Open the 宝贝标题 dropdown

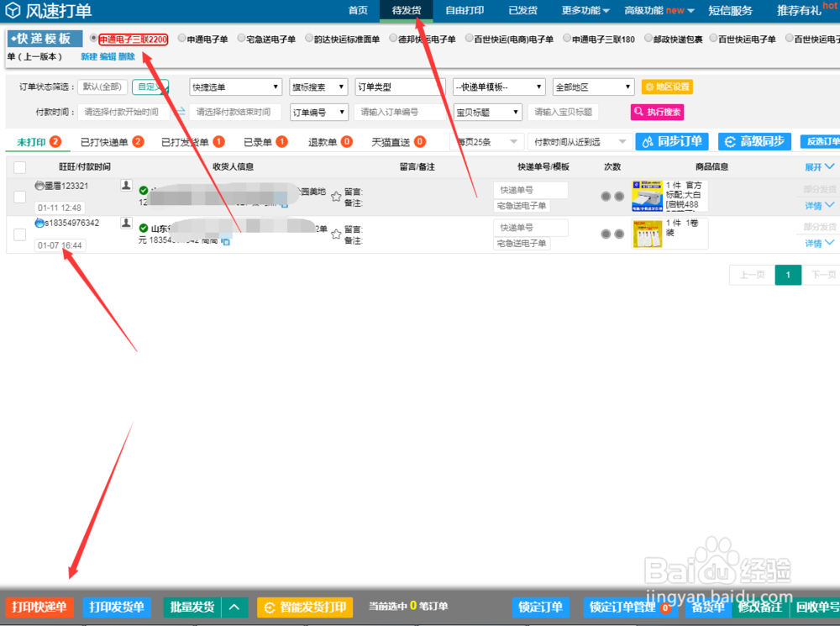point(487,112)
